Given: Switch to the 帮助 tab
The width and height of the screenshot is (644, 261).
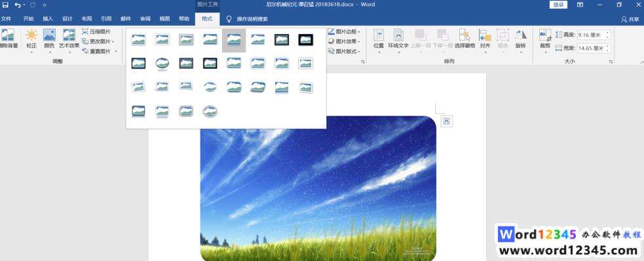Looking at the screenshot, I should pyautogui.click(x=184, y=19).
